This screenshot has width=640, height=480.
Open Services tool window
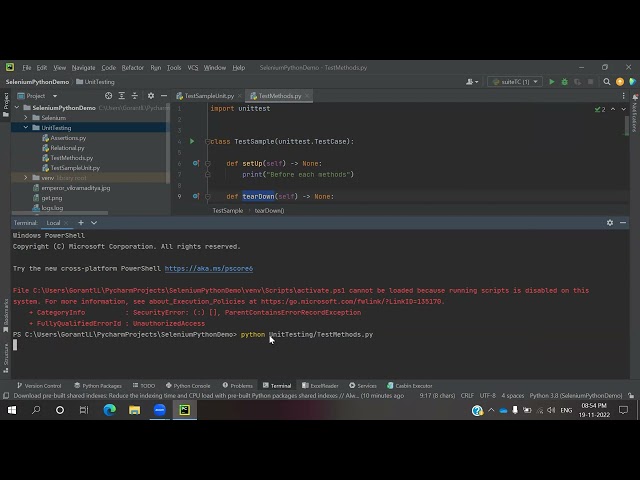(x=363, y=386)
